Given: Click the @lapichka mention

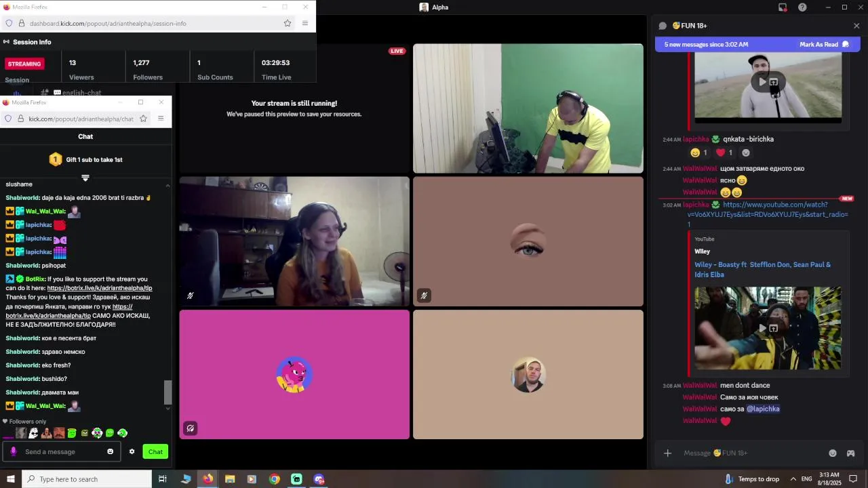Looking at the screenshot, I should pos(763,409).
